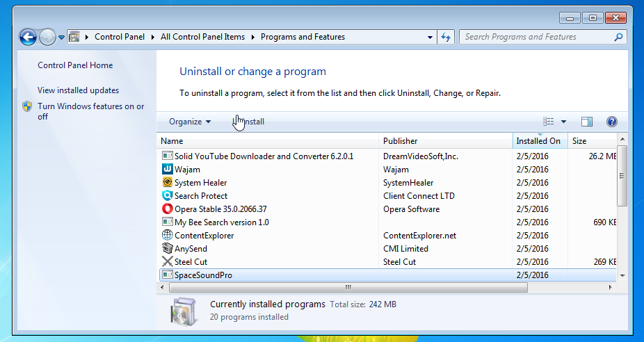Click publisher Opera Software
Image resolution: width=644 pixels, height=342 pixels.
click(x=411, y=209)
